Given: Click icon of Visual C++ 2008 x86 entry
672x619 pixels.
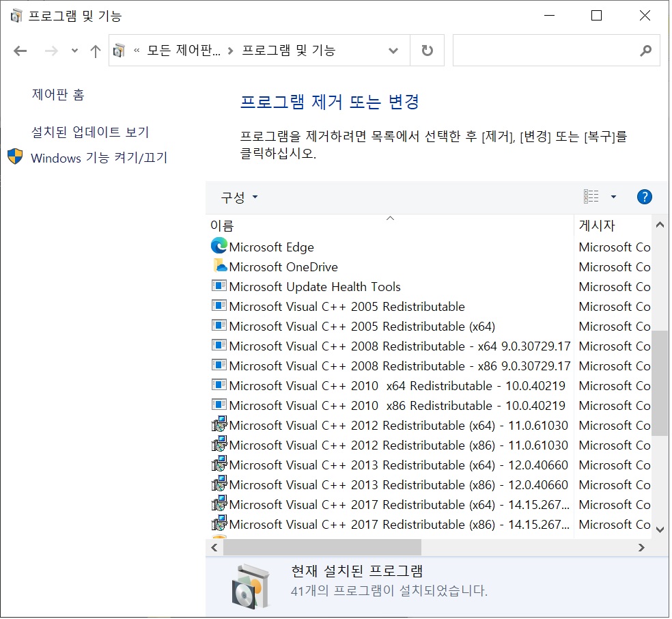Looking at the screenshot, I should point(219,365).
